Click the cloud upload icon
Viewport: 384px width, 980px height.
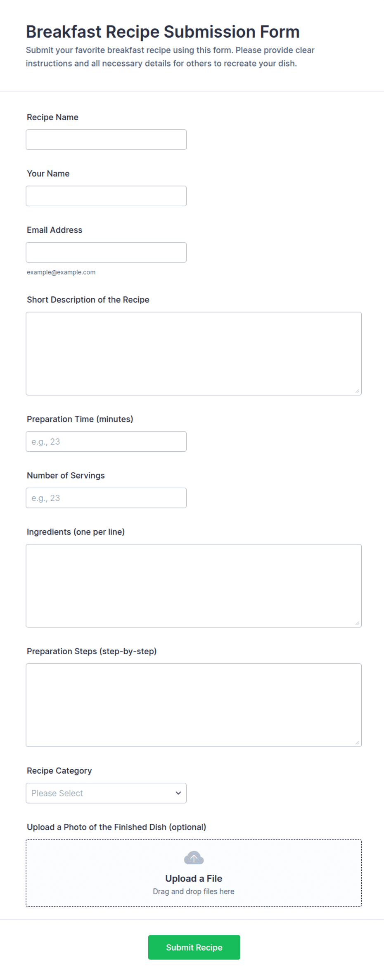coord(194,858)
